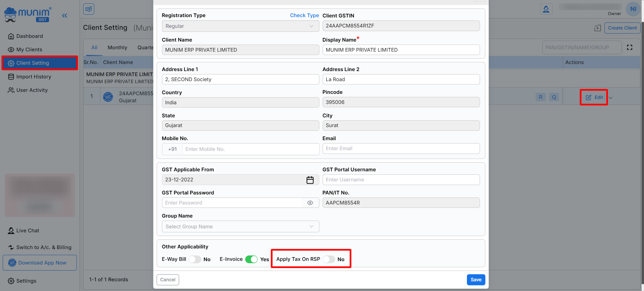
Task: Open the support agent icon in header
Action: (546, 9)
